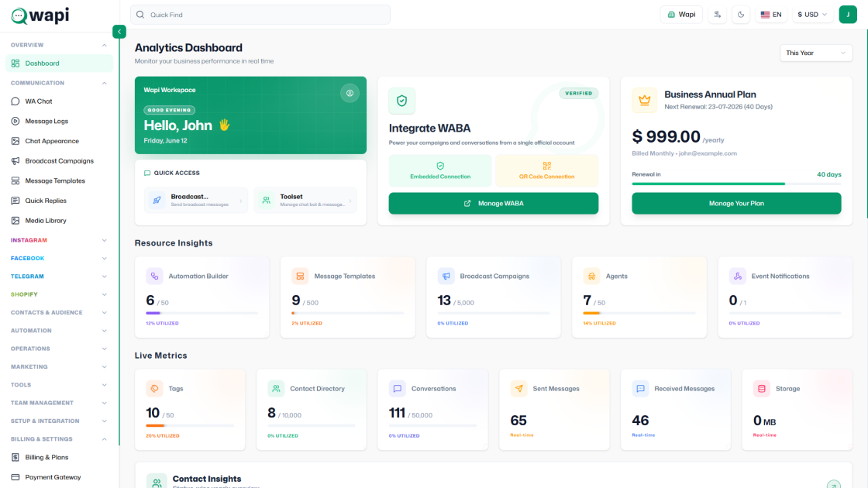Click the Manage WABA button
Viewport: 868px width, 488px height.
[x=493, y=203]
